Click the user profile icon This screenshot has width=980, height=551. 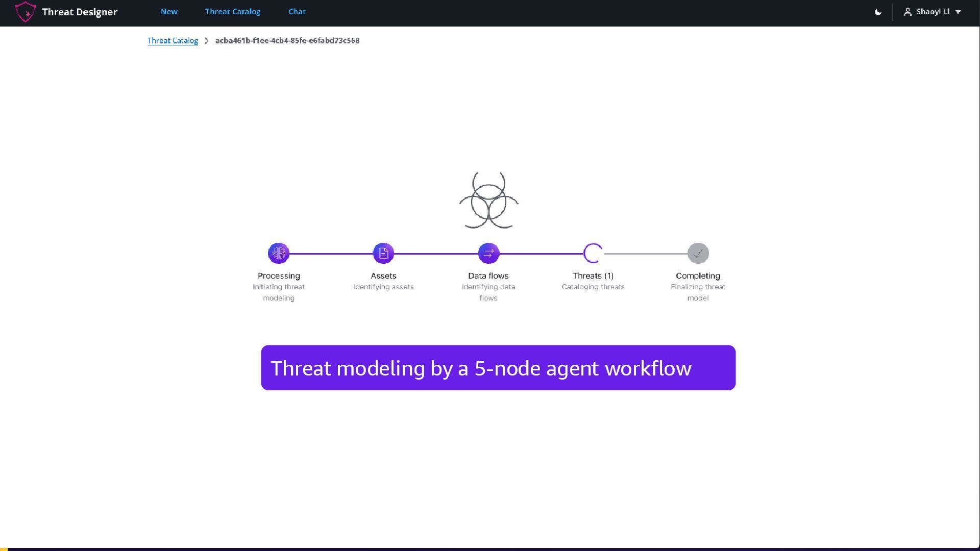point(908,12)
